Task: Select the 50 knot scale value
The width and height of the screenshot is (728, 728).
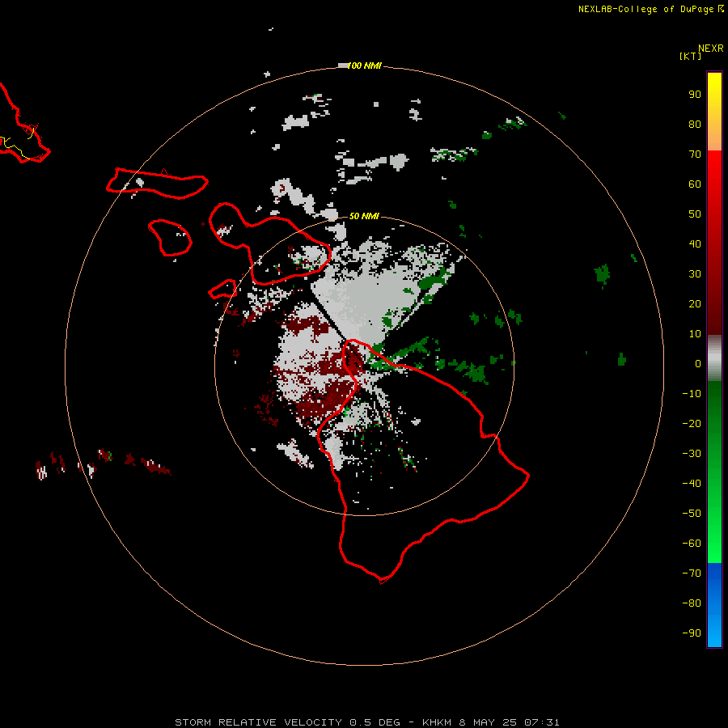Action: click(x=695, y=214)
